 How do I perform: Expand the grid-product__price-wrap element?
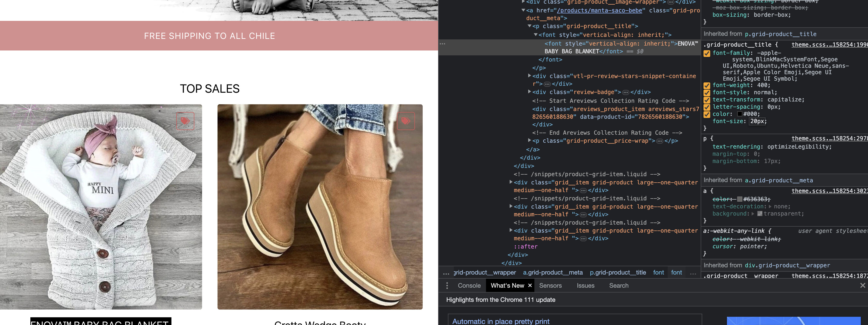tap(529, 141)
